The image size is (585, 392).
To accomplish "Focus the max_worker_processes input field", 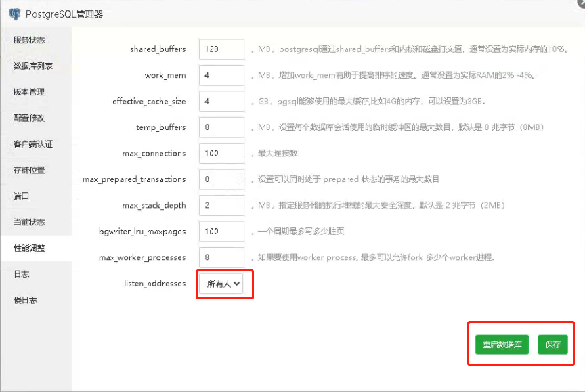I will click(x=221, y=257).
